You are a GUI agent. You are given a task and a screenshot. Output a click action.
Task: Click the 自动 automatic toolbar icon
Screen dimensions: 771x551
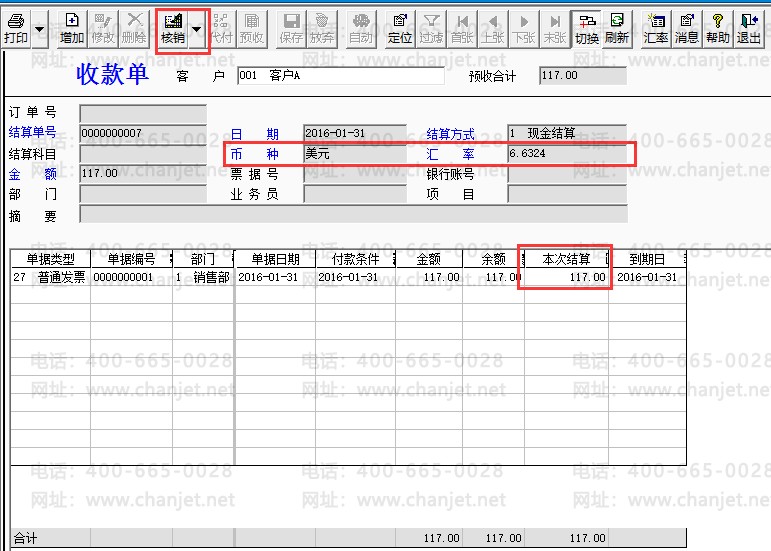(x=361, y=29)
